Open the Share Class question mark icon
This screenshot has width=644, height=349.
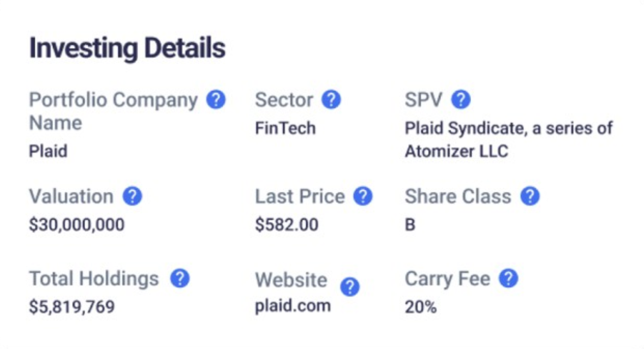click(x=529, y=196)
